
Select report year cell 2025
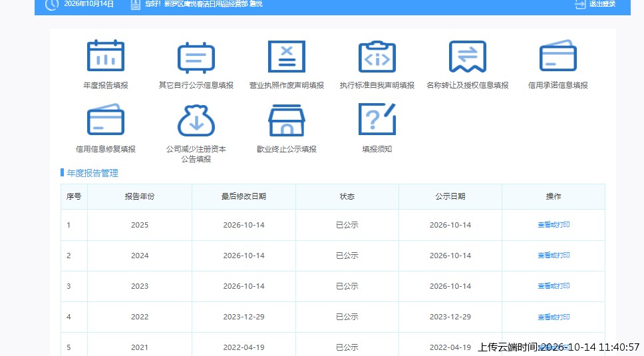[140, 225]
